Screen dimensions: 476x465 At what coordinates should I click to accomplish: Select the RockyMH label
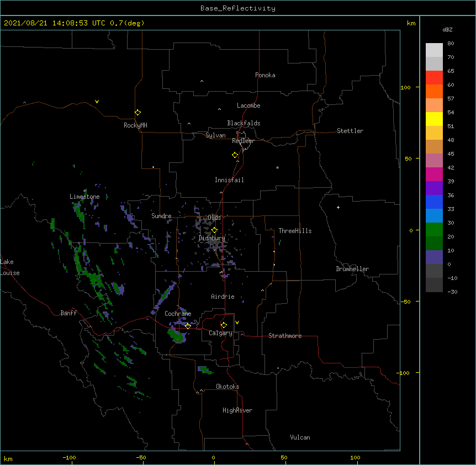[135, 125]
